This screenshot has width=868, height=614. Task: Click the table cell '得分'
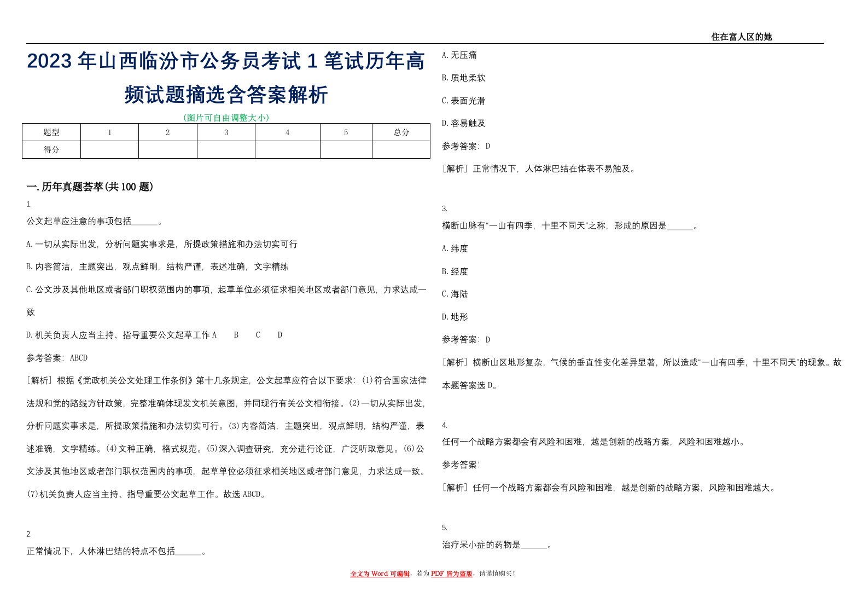(51, 150)
